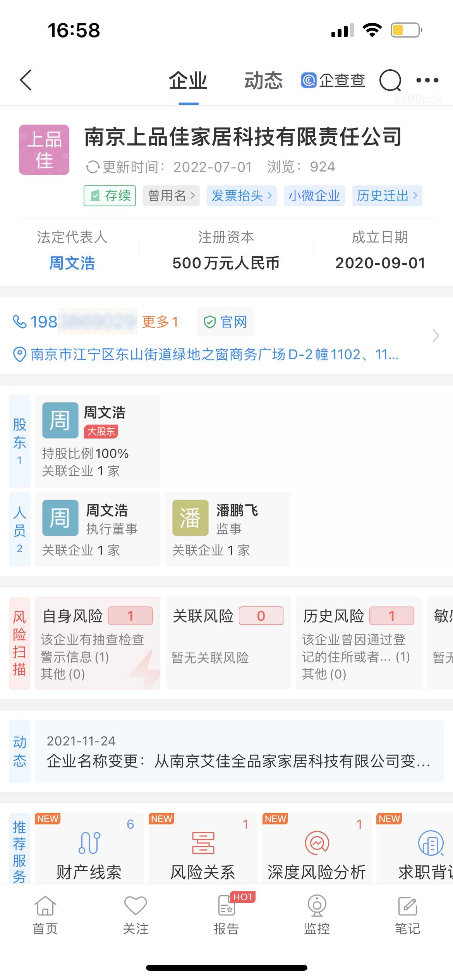Tap the 官网 official website button
The image size is (453, 980).
click(225, 322)
